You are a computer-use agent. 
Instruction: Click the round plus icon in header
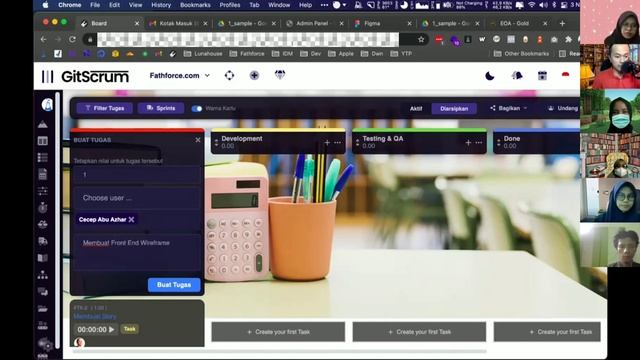[254, 76]
